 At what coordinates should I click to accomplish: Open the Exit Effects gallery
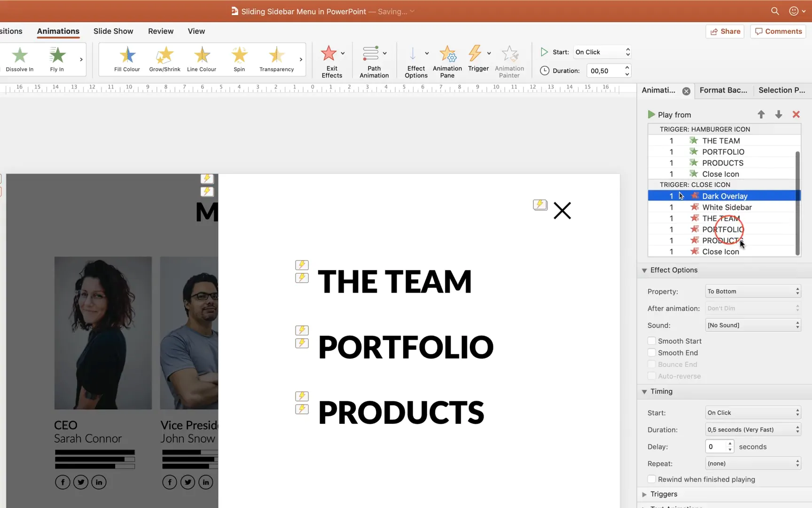tap(332, 61)
